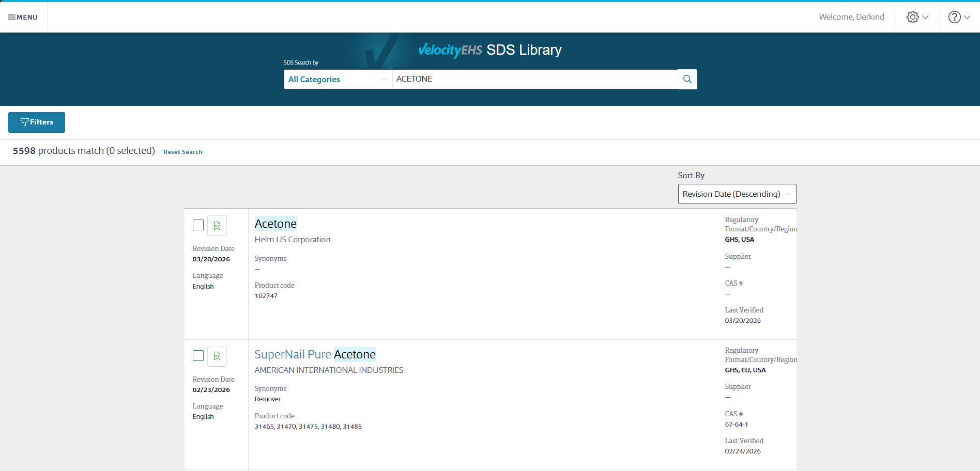The height and width of the screenshot is (471, 980).
Task: Open the hamburger MENU
Action: [x=23, y=17]
